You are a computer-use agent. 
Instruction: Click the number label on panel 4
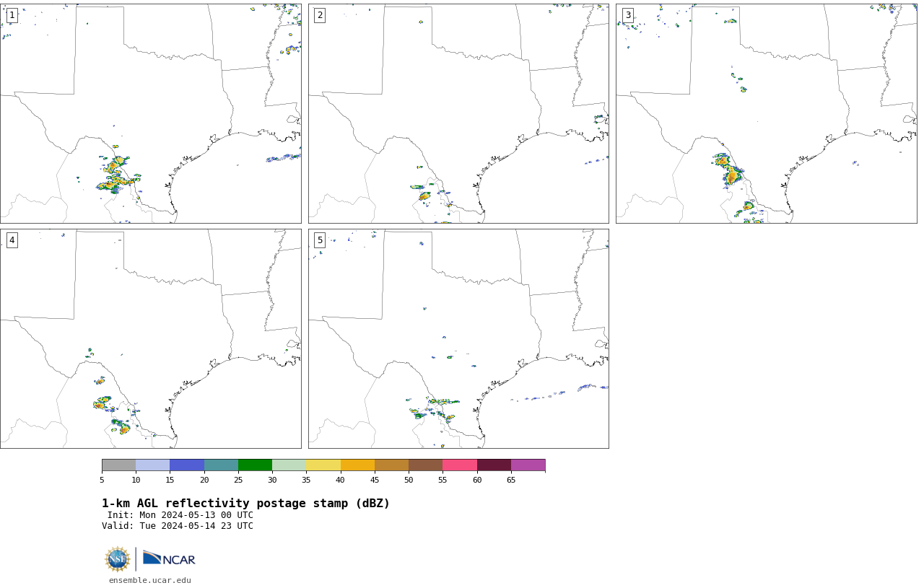[12, 240]
